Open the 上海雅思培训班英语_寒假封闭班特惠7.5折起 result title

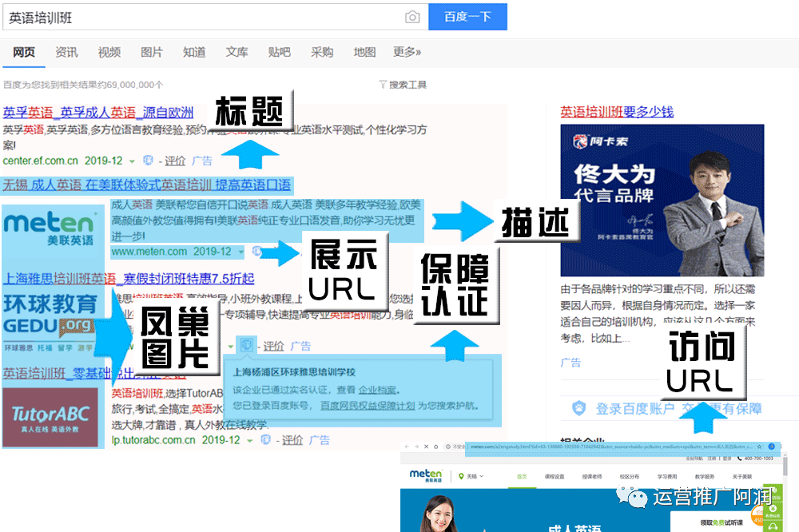pyautogui.click(x=129, y=279)
